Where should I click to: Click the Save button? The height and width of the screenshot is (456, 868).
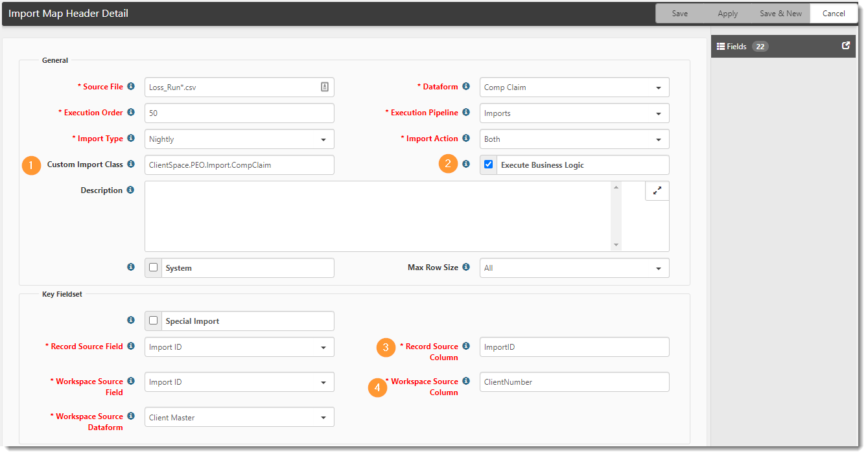[x=680, y=14]
